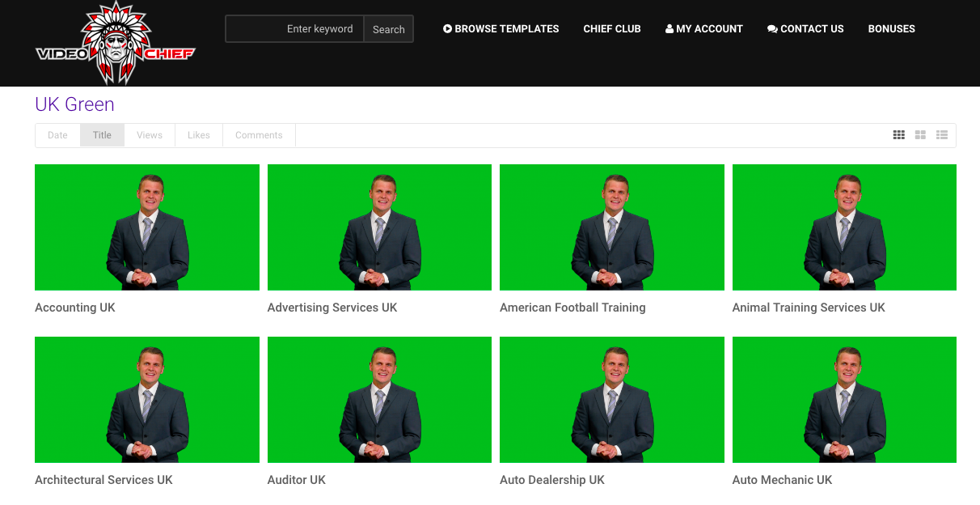
Task: Click the Architectural Services UK title link
Action: click(103, 480)
